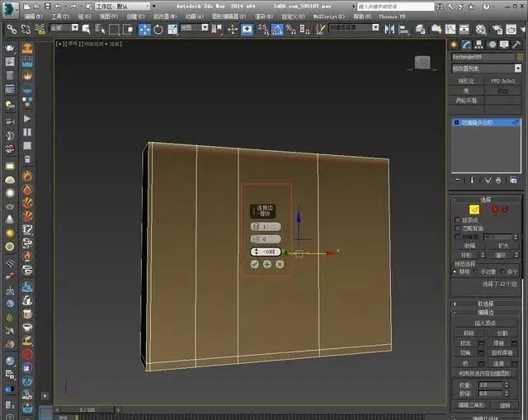Viewport: 528px width, 420px height.
Task: Select Multi preview selection radio
Action: pyautogui.click(x=502, y=271)
